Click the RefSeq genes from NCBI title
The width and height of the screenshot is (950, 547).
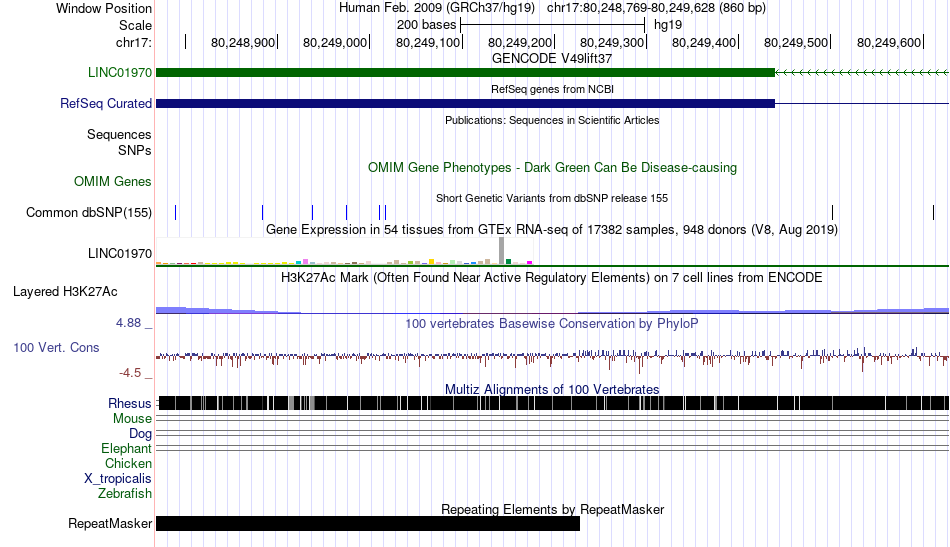pyautogui.click(x=553, y=90)
